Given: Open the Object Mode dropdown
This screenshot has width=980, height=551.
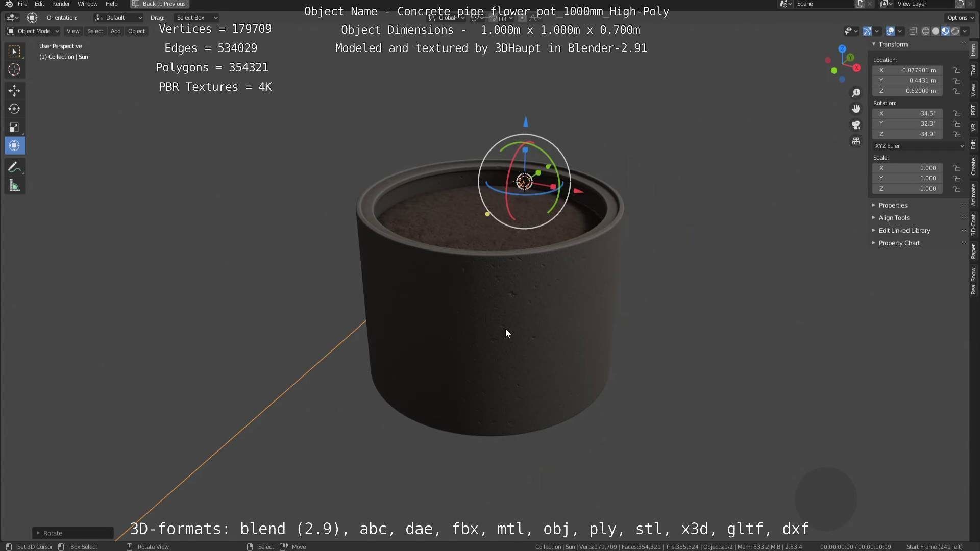Looking at the screenshot, I should click(33, 31).
